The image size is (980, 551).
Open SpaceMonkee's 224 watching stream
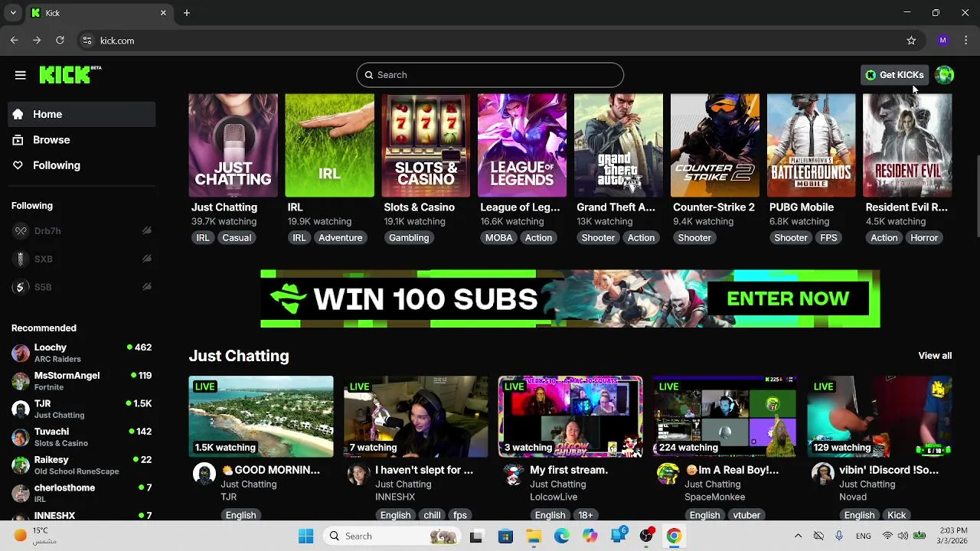pos(725,416)
